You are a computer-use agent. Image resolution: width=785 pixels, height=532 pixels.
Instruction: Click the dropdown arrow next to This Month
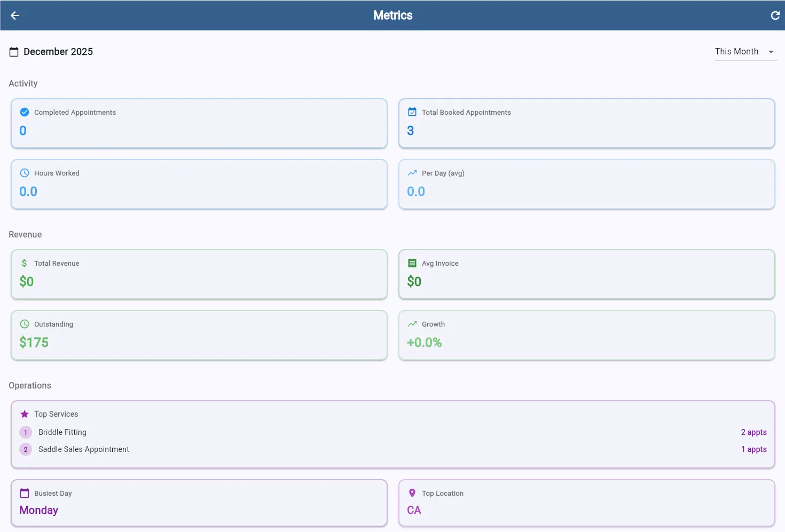(x=771, y=52)
